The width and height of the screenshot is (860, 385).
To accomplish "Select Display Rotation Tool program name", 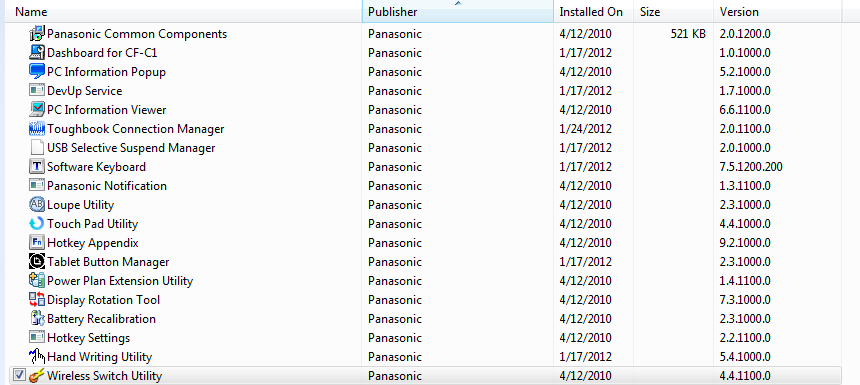I will tap(104, 299).
